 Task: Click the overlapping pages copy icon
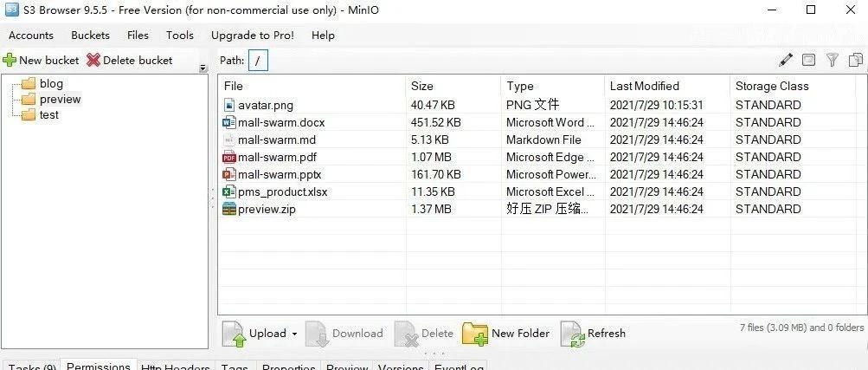(x=856, y=60)
